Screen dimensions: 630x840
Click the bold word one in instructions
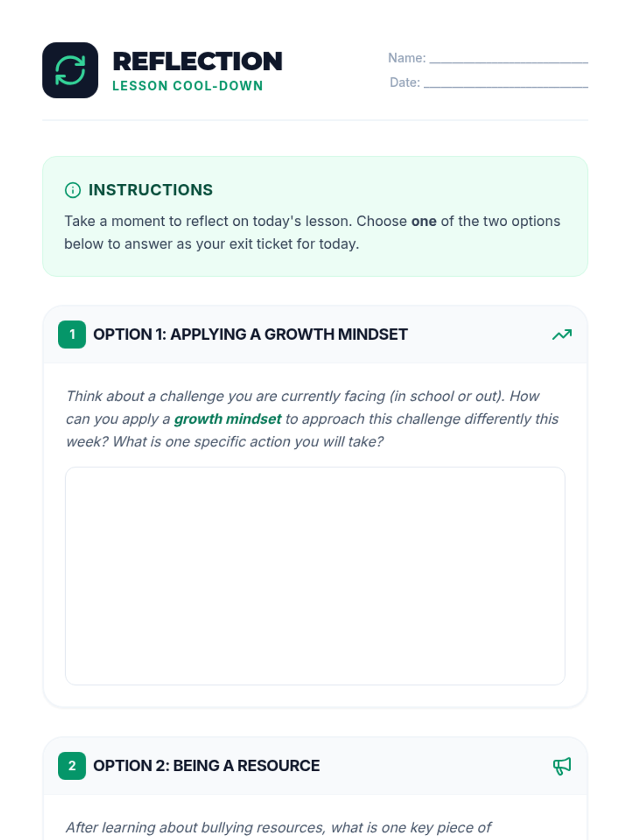[424, 222]
